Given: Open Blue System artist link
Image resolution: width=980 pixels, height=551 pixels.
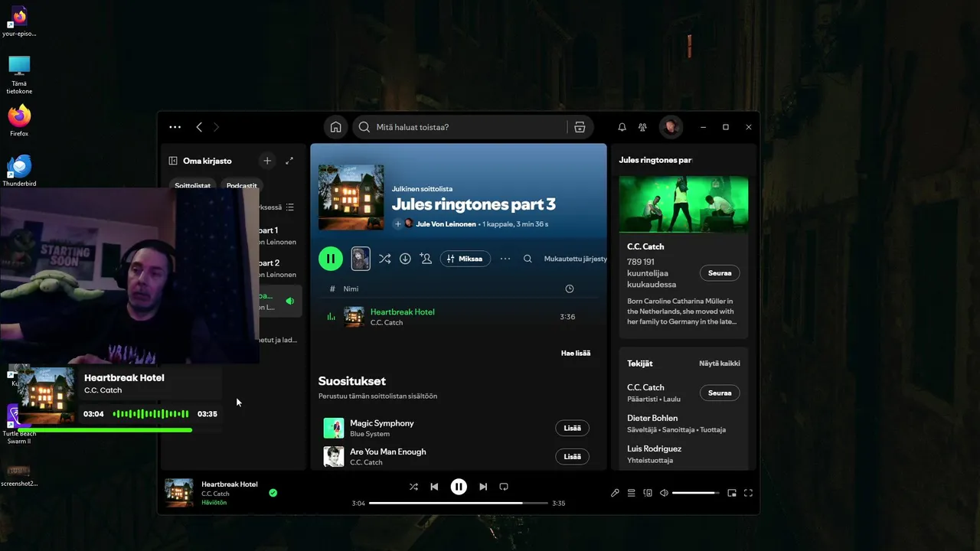Looking at the screenshot, I should pos(370,434).
